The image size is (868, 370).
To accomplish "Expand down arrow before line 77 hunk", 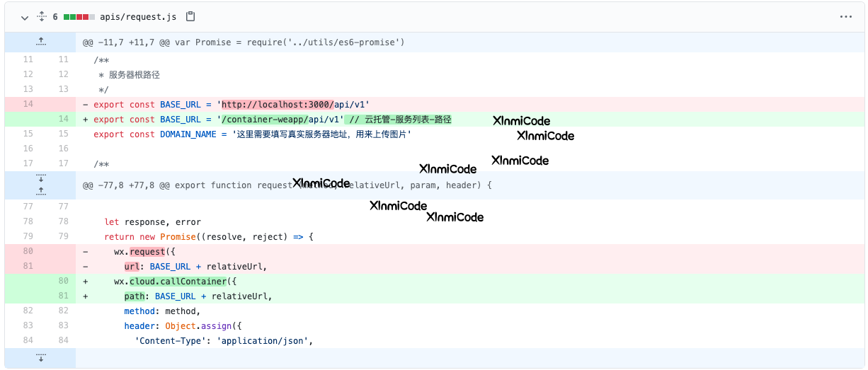I will 40,179.
